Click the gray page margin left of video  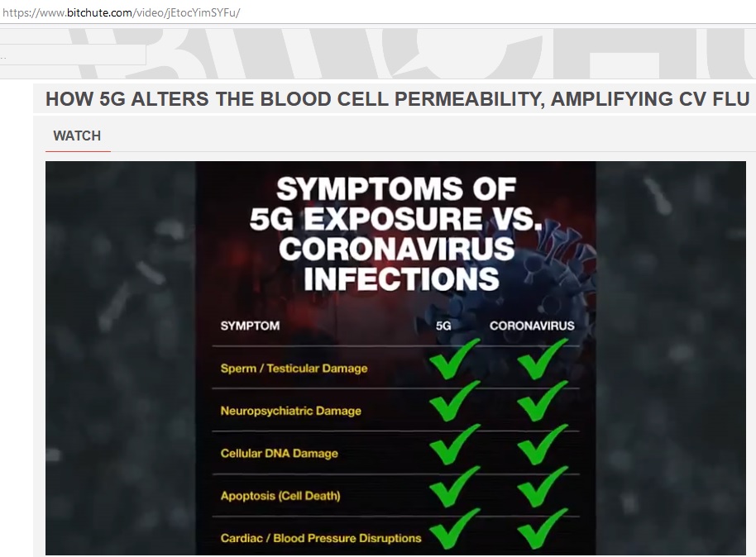pos(21,355)
